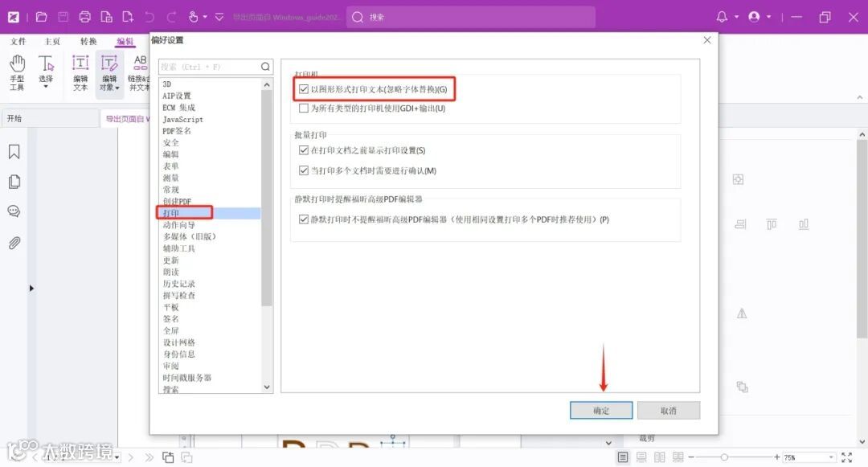Toggle confirm when printing multiple documents (M)
The width and height of the screenshot is (868, 467).
pos(303,170)
